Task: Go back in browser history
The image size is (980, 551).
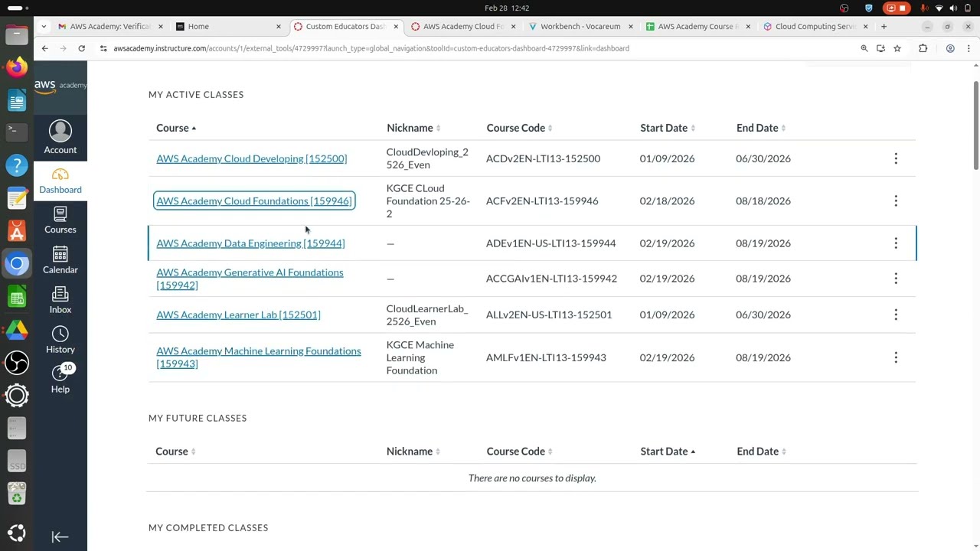Action: [44, 48]
